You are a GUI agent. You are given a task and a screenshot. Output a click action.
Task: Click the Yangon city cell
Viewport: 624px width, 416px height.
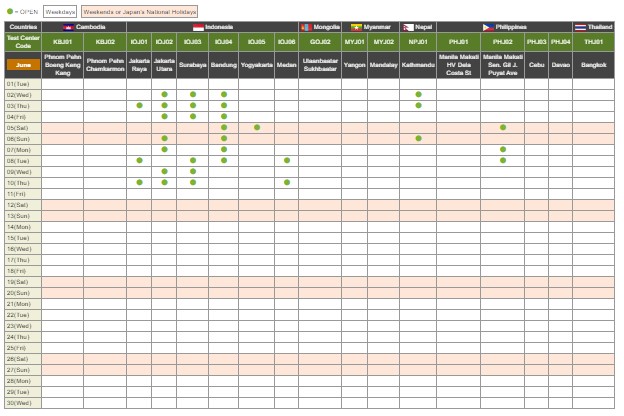pyautogui.click(x=355, y=64)
